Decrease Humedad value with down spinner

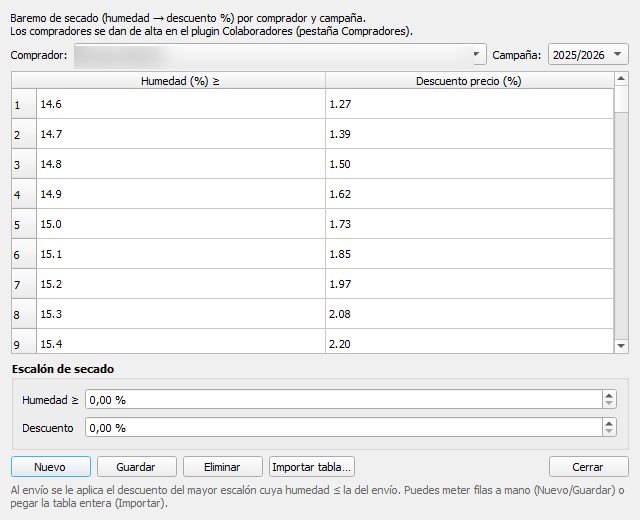click(609, 404)
